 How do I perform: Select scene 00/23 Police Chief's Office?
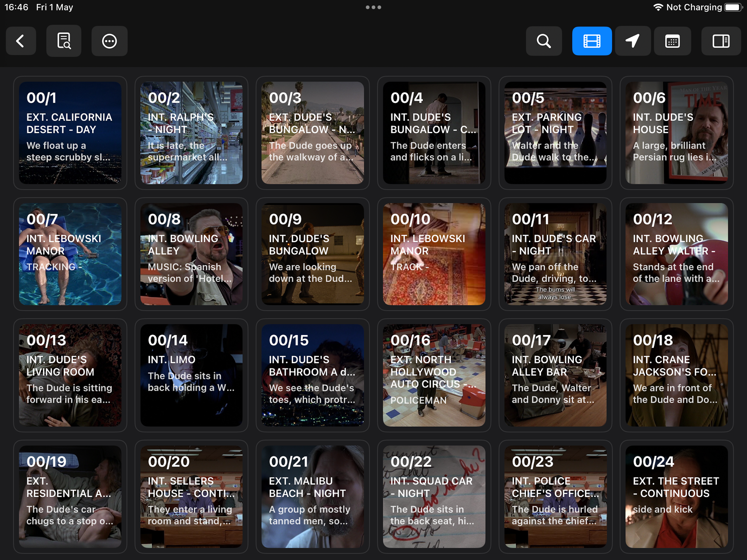(555, 497)
